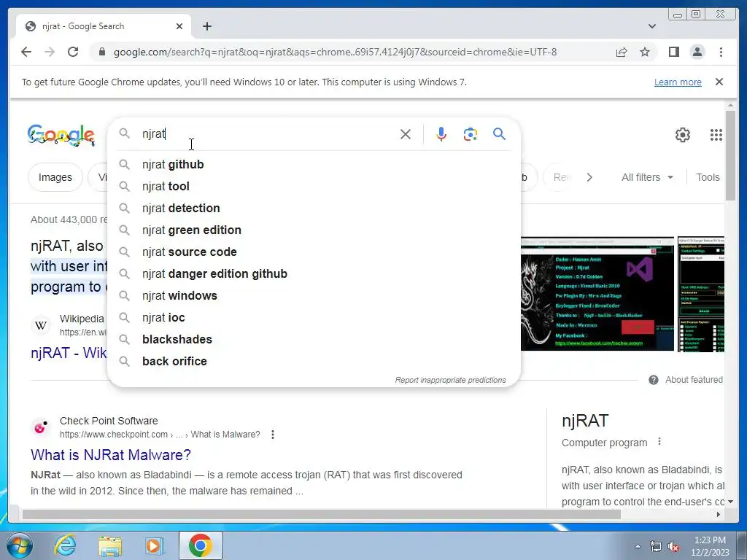Choose suggestion blackshades
This screenshot has height=560, width=747.
314,340
